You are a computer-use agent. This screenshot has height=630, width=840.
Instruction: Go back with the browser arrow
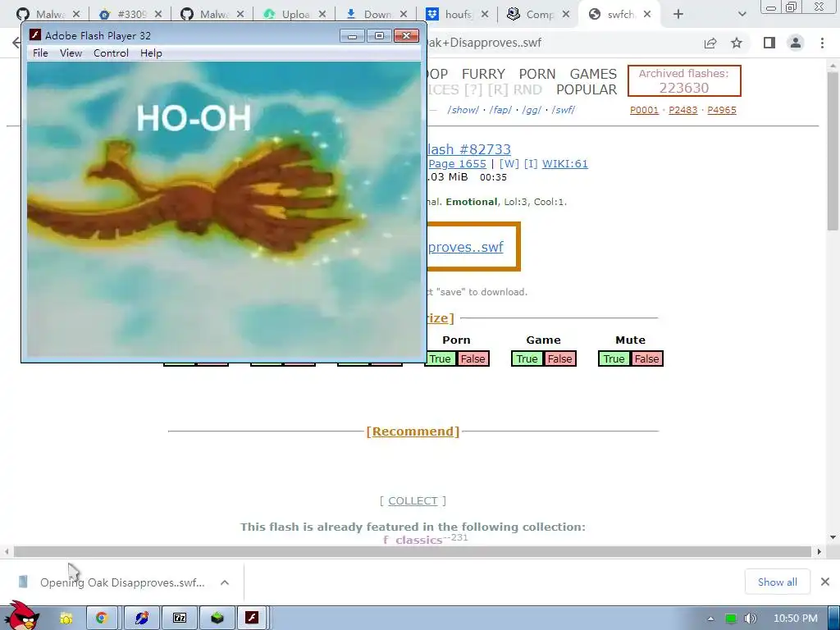point(16,43)
